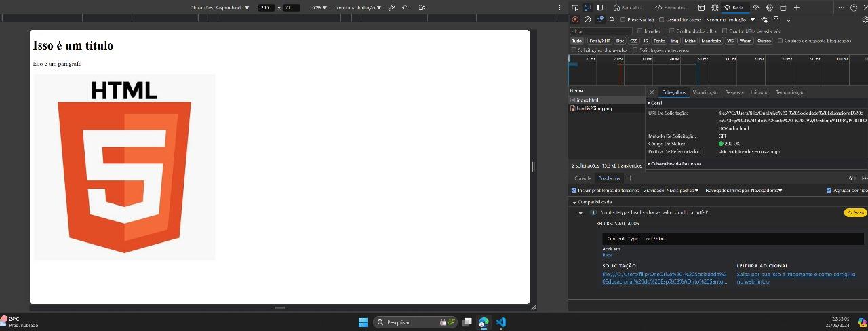This screenshot has width=868, height=331.
Task: Open DevTools customize three-dots menu
Action: (842, 7)
